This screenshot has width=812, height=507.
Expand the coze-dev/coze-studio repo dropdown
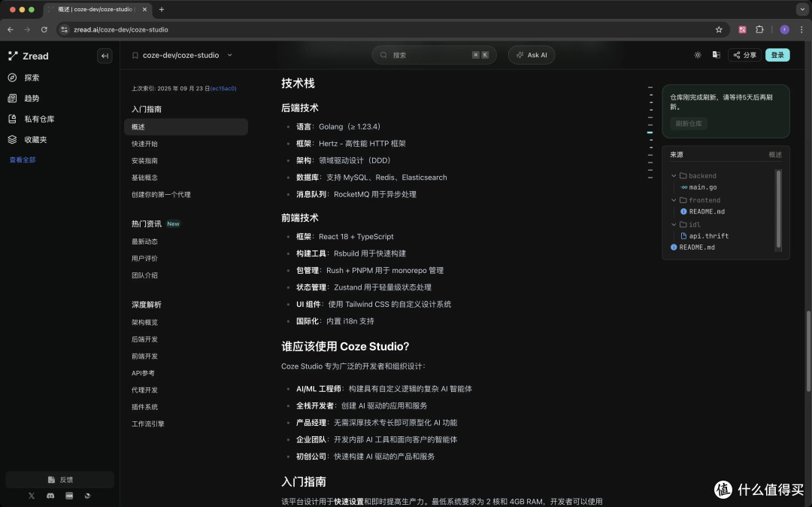point(229,55)
